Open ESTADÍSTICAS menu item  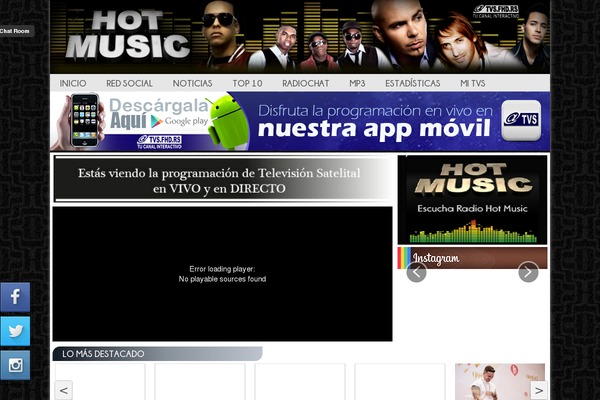click(412, 83)
